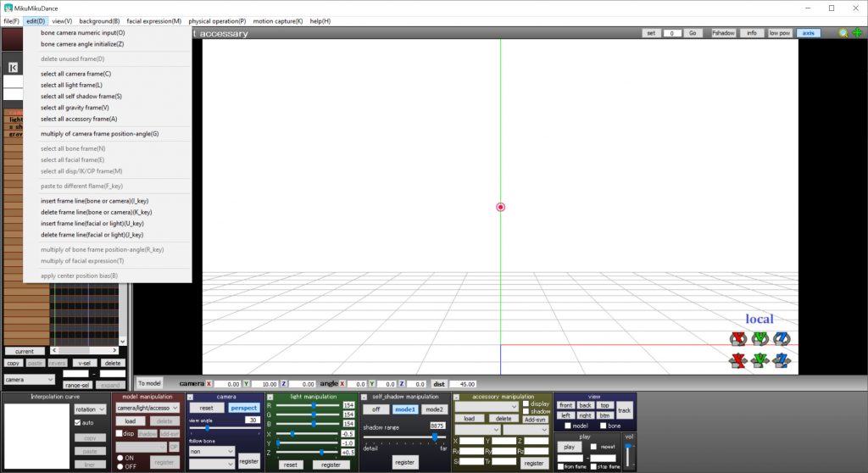The image size is (868, 473).
Task: Click the timeline scroll down arrow
Action: (123, 341)
